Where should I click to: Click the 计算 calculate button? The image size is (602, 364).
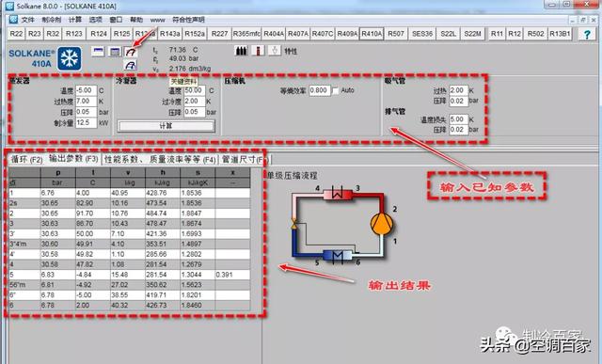166,126
